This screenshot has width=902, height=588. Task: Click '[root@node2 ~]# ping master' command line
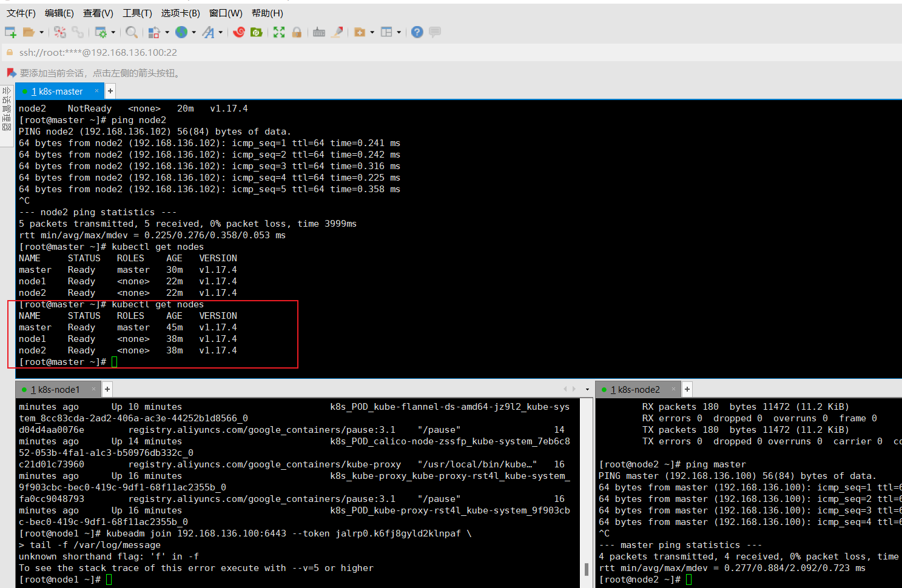click(x=673, y=464)
